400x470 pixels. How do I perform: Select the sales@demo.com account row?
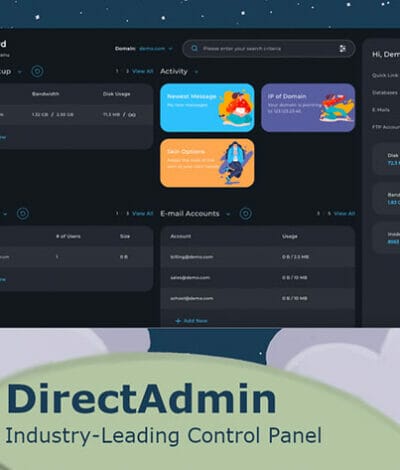(258, 278)
